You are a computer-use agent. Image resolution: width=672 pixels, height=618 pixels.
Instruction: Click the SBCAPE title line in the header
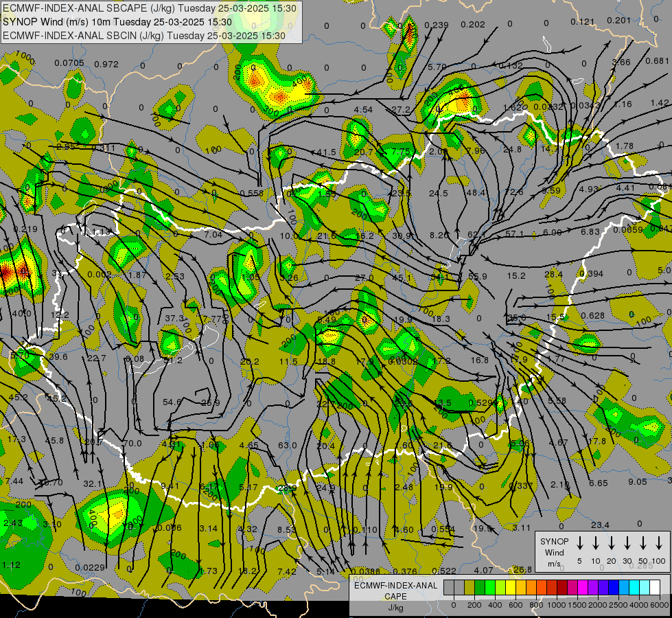149,8
